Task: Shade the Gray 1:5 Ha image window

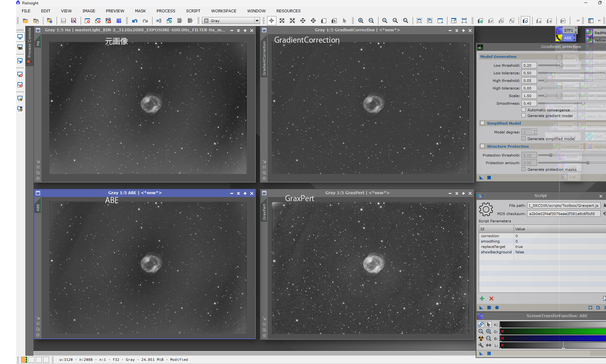Action: [238, 30]
